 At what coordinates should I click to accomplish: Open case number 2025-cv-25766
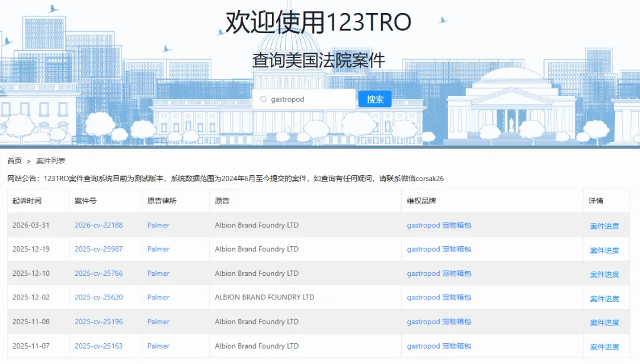[x=98, y=273]
